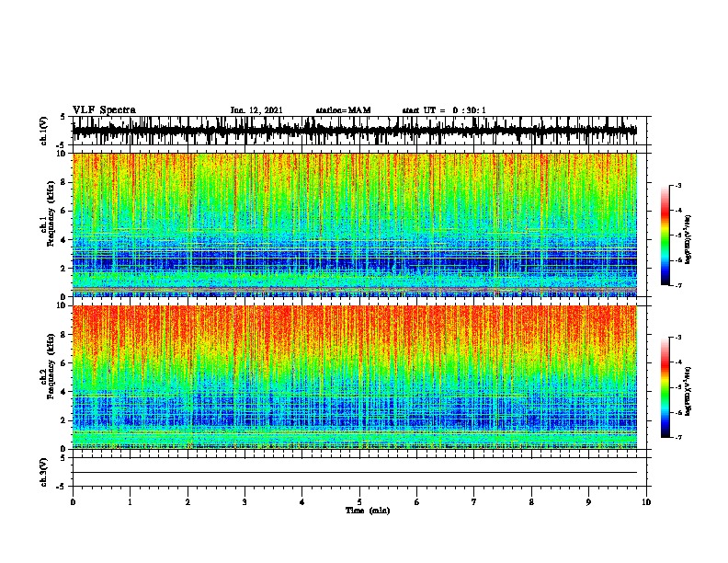
Task: Click the time axis tick label "0"
Action: pos(73,502)
